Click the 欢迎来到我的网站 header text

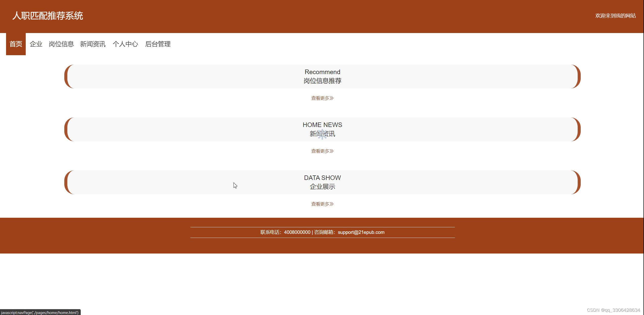[x=615, y=16]
